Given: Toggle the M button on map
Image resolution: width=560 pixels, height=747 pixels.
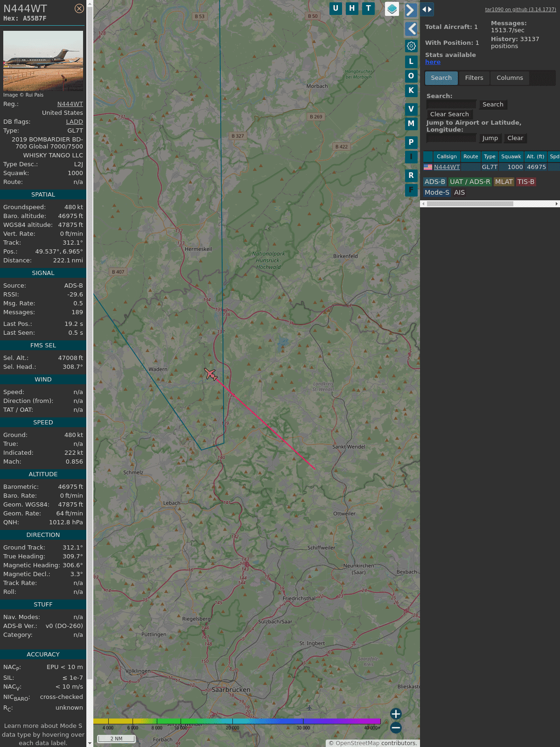Looking at the screenshot, I should point(411,124).
